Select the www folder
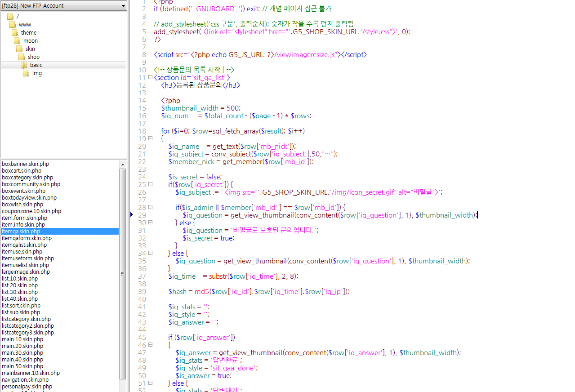The width and height of the screenshot is (575, 392). [25, 25]
